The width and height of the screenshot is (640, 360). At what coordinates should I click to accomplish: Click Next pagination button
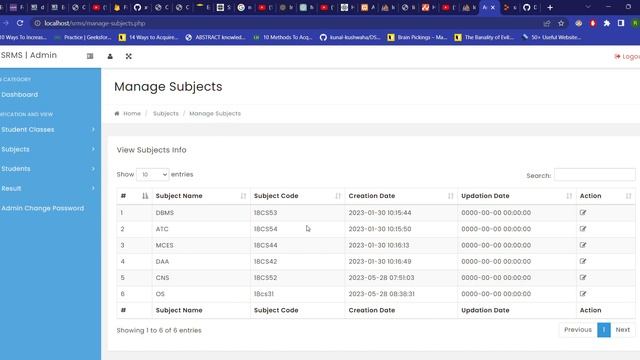622,329
